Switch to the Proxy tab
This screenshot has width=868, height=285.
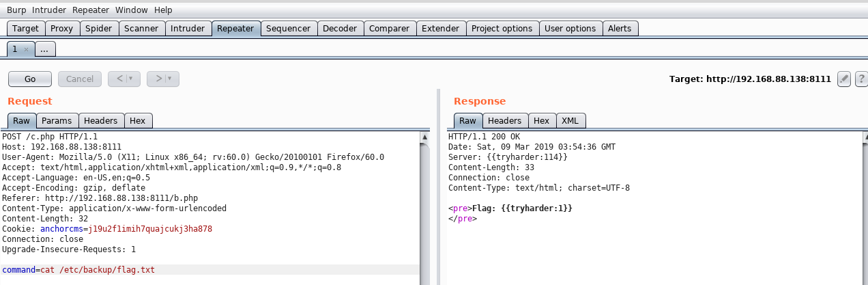coord(62,29)
